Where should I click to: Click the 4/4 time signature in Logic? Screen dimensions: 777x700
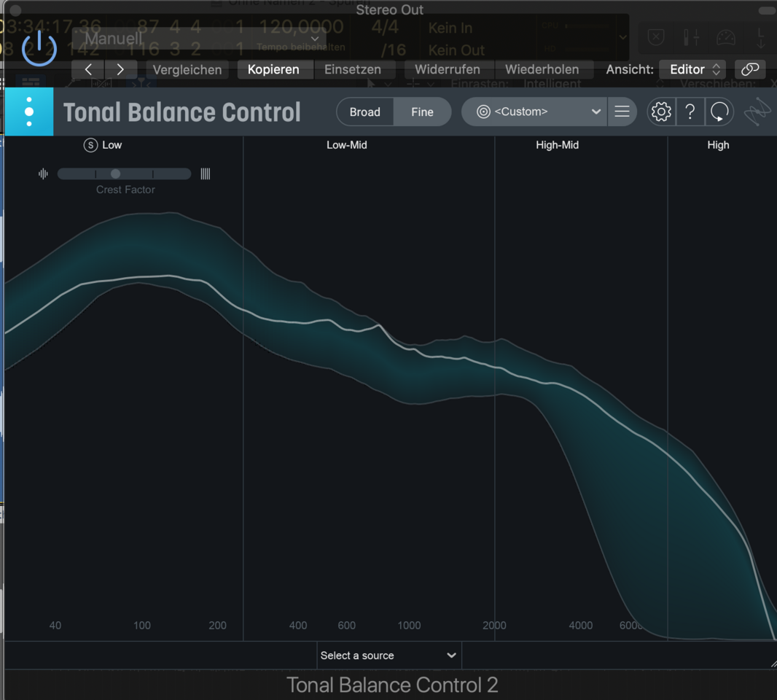pos(385,27)
